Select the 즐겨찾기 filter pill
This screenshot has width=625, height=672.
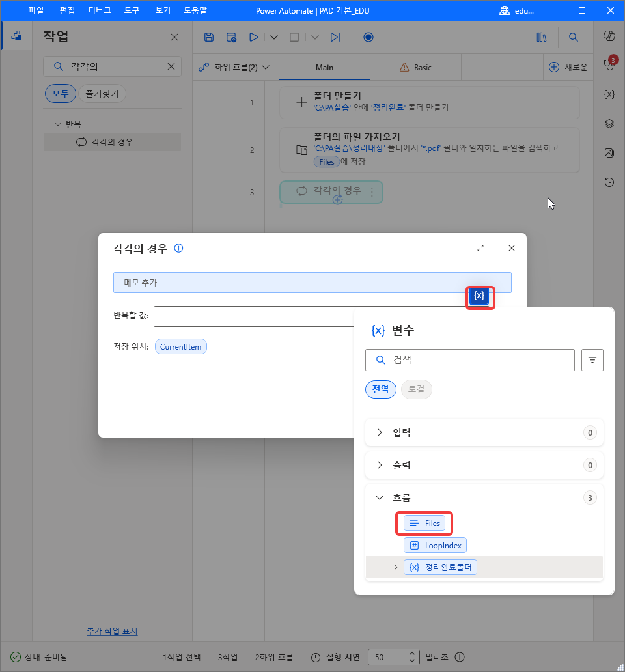(102, 93)
